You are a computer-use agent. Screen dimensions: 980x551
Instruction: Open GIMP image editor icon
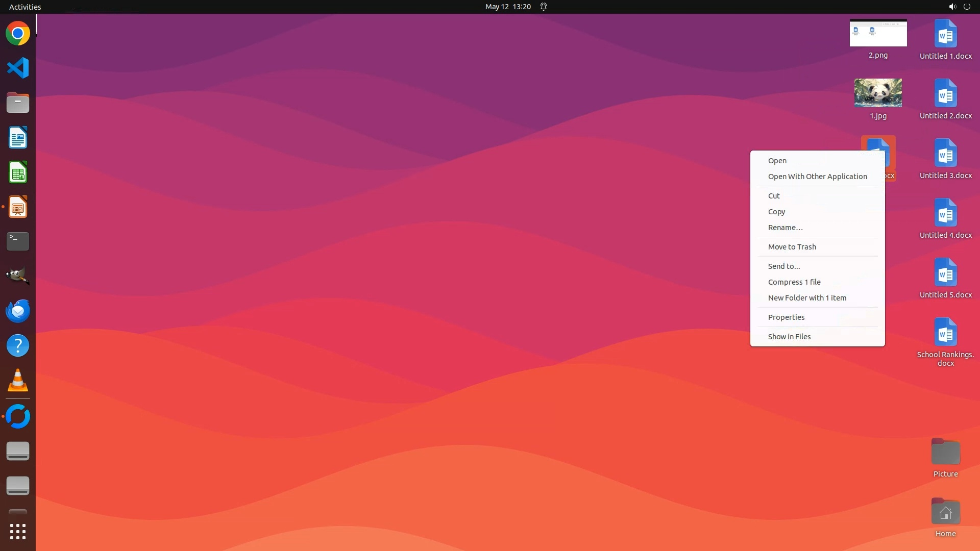(x=18, y=275)
